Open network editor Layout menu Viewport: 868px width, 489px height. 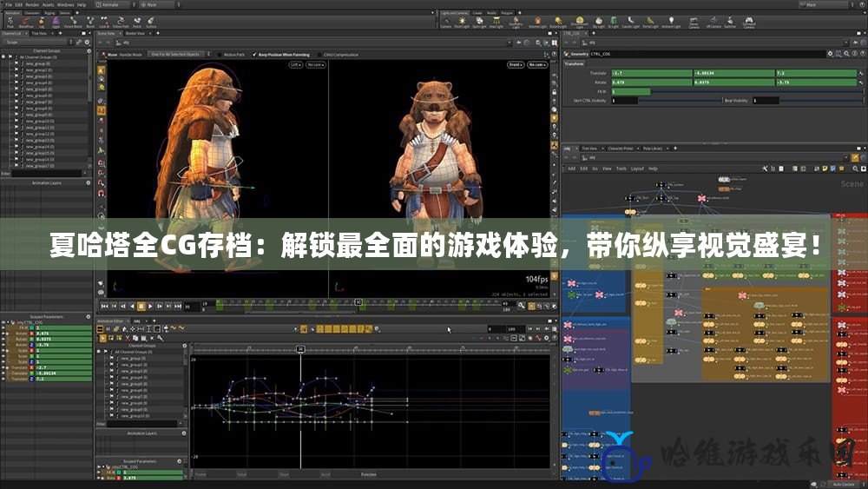point(637,169)
